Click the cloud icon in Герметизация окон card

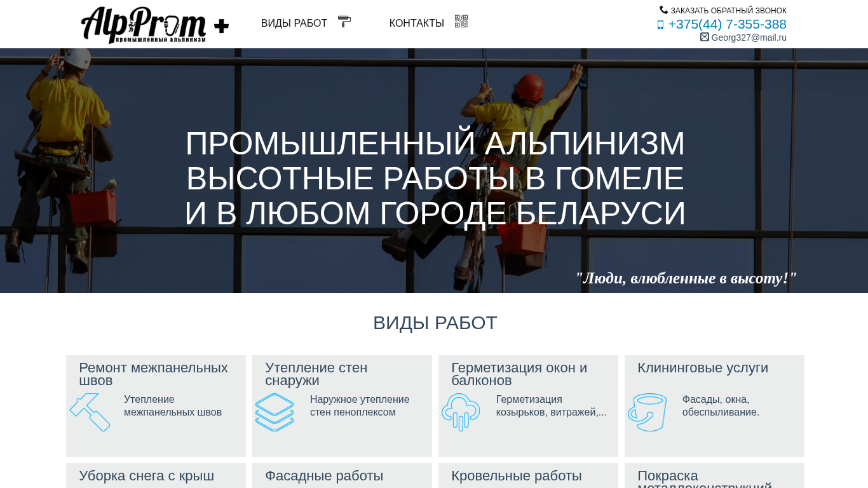coord(461,412)
